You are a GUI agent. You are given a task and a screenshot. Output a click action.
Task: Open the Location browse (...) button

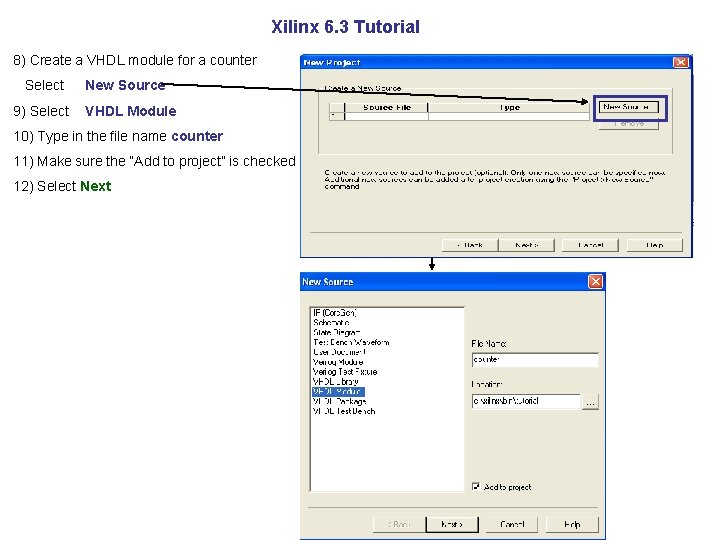click(x=591, y=402)
